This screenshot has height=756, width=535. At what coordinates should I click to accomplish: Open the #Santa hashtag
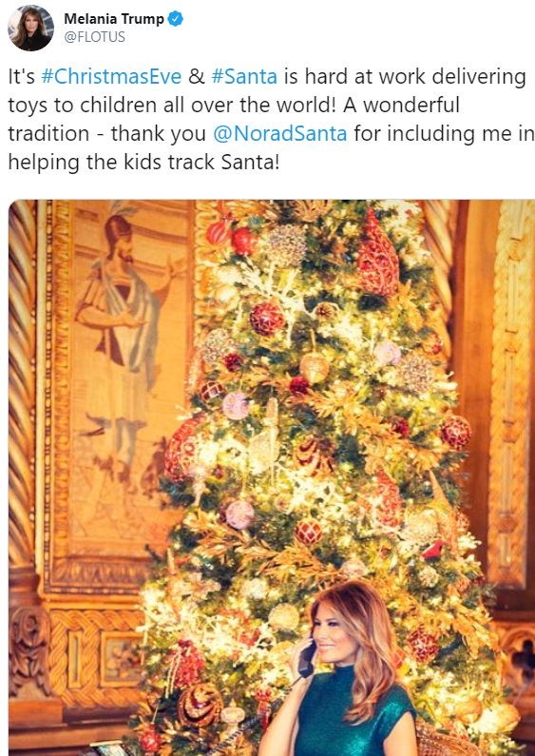244,77
